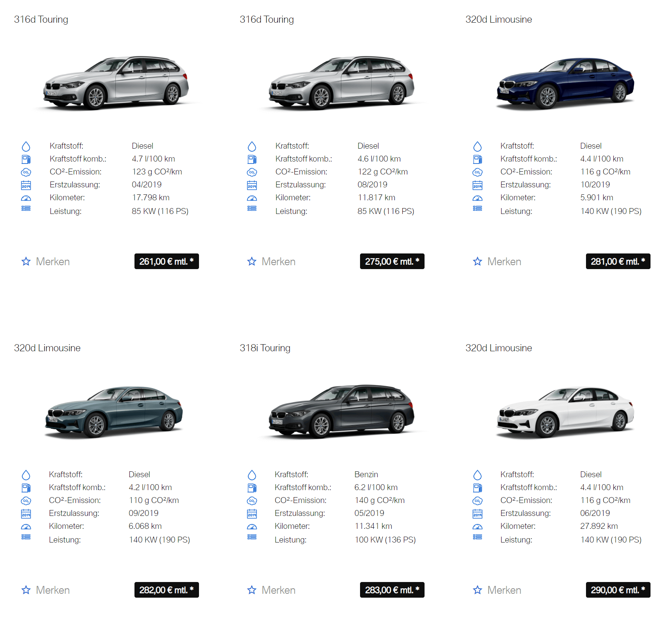672x618 pixels.
Task: Click the odometer icon on the 282,00 € card
Action: tap(26, 526)
